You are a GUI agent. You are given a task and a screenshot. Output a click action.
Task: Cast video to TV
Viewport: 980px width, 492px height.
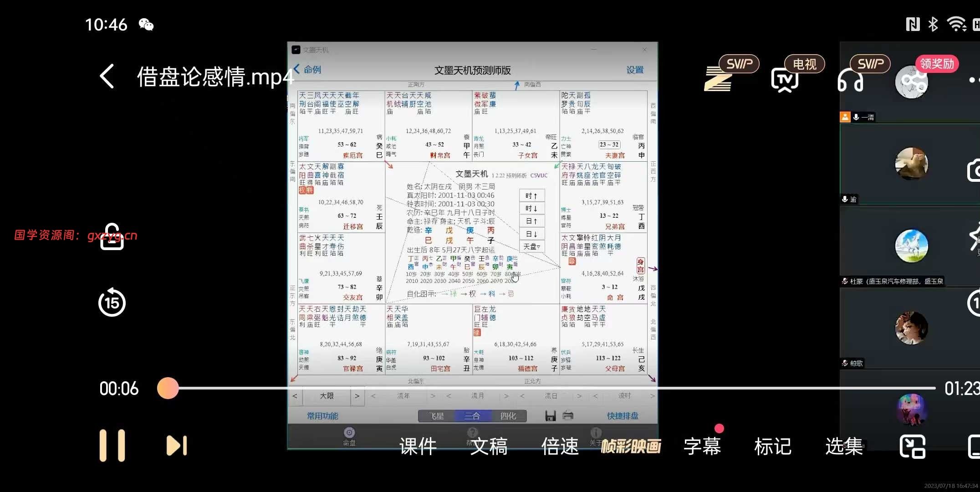click(785, 80)
